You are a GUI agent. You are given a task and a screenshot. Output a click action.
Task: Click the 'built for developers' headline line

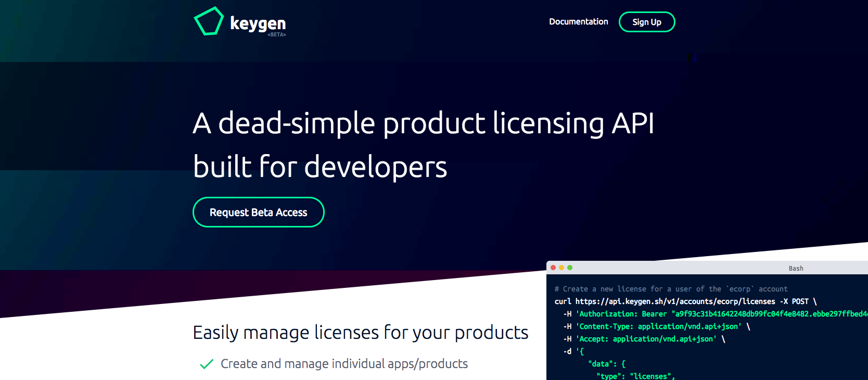(320, 167)
